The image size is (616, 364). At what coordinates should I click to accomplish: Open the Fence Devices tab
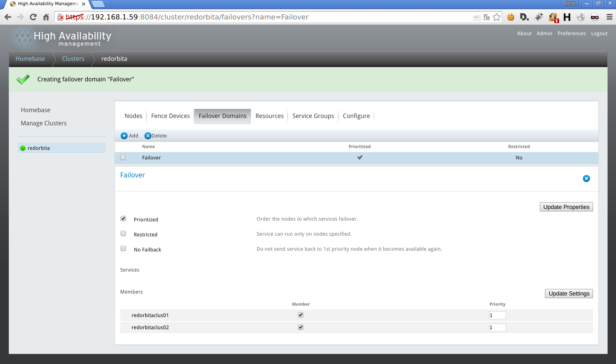170,116
